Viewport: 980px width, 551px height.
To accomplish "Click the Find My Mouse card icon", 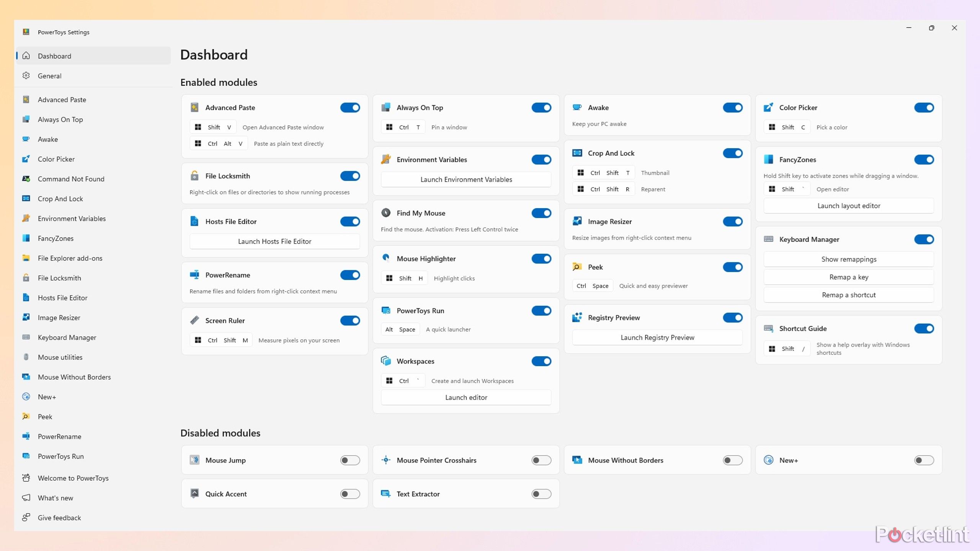I will (386, 213).
